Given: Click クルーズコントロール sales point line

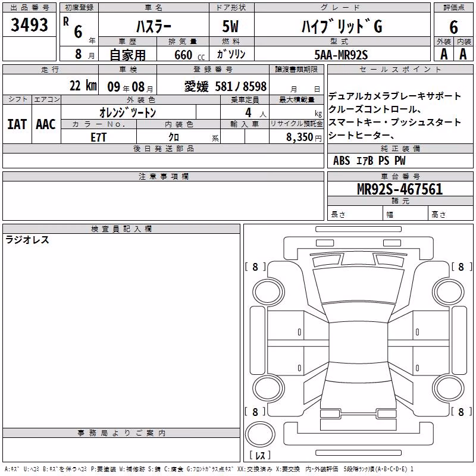Looking at the screenshot, I should (x=374, y=109).
